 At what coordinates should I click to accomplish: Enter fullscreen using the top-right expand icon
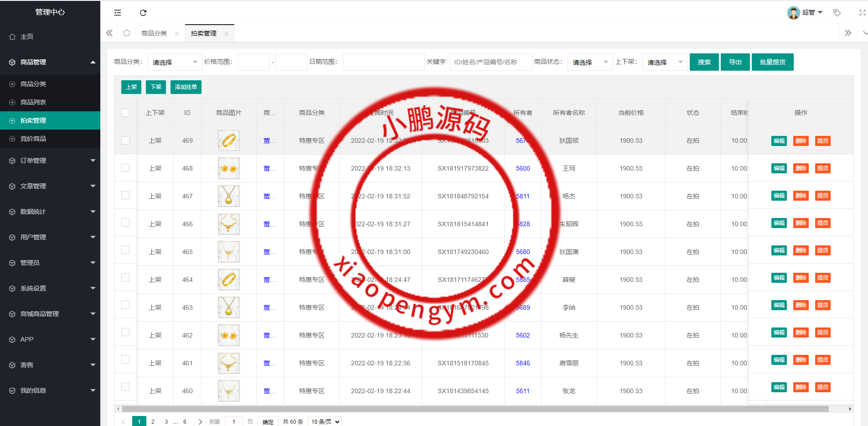862,13
